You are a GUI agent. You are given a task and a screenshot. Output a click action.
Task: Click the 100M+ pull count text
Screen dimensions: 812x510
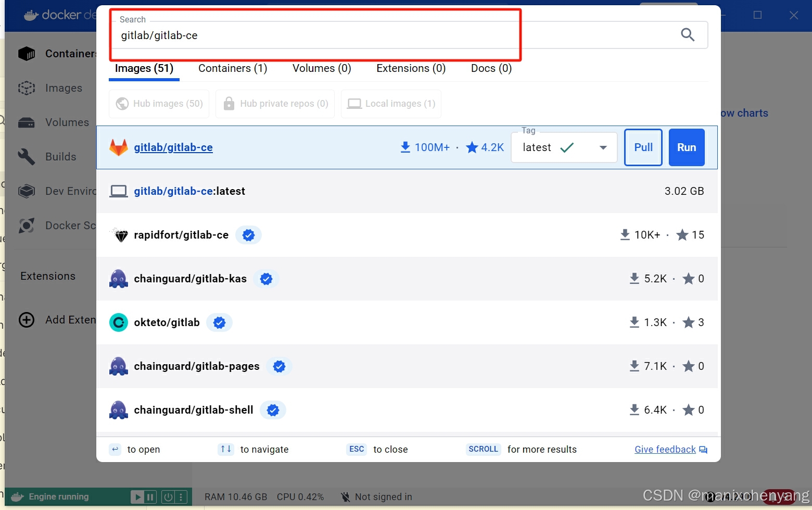click(x=432, y=147)
